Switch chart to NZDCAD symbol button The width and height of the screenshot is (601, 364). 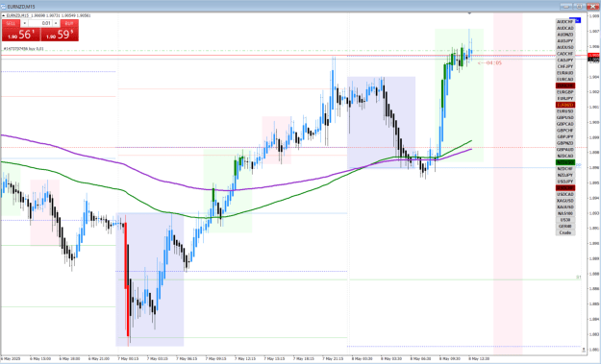coord(565,156)
